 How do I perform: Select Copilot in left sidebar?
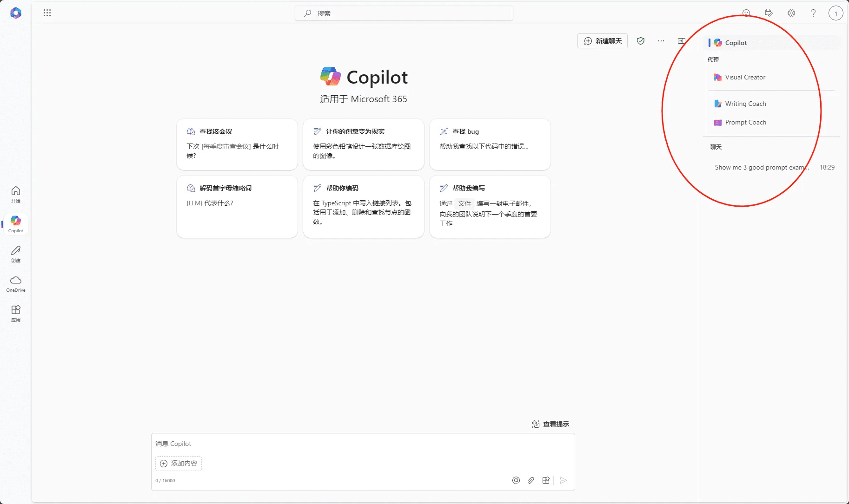tap(16, 224)
